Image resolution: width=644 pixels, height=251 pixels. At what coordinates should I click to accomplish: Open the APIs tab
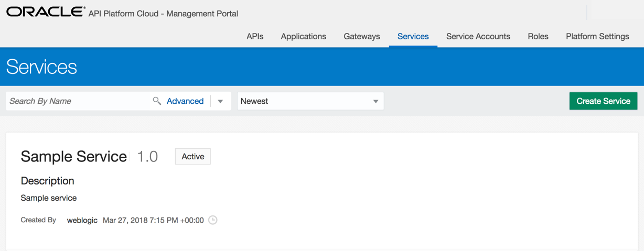[x=255, y=36]
